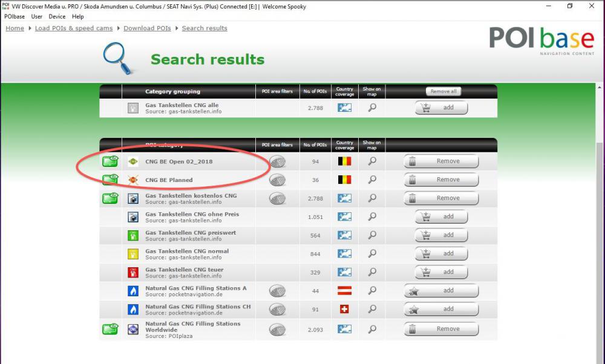Click the magnifier Search results icon
This screenshot has height=364, width=605.
(x=119, y=59)
